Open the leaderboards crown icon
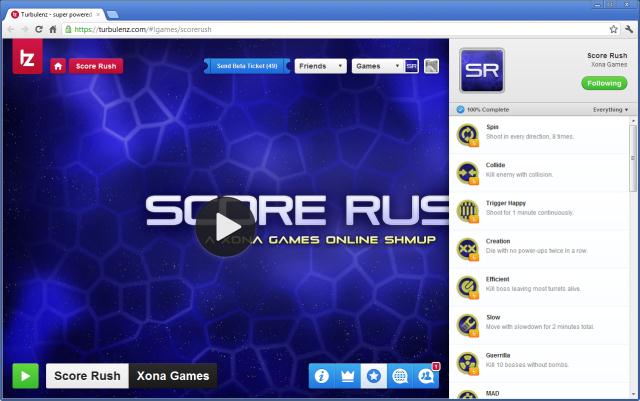Viewport: 640px width, 401px height. (348, 376)
